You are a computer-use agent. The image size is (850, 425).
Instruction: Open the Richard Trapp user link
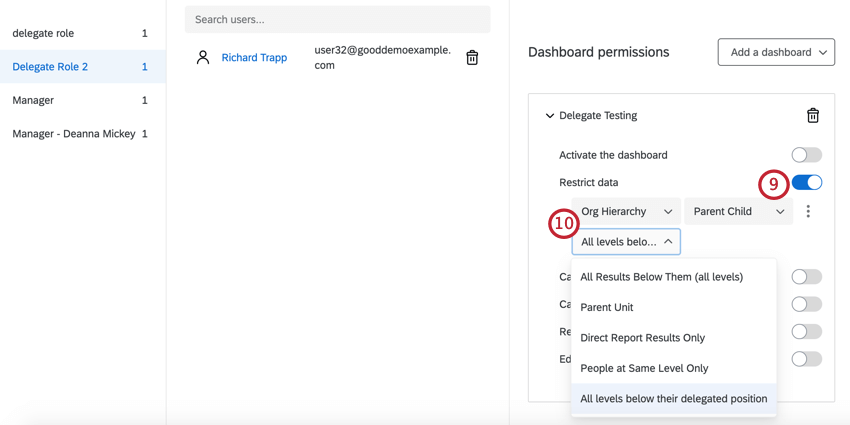point(254,58)
